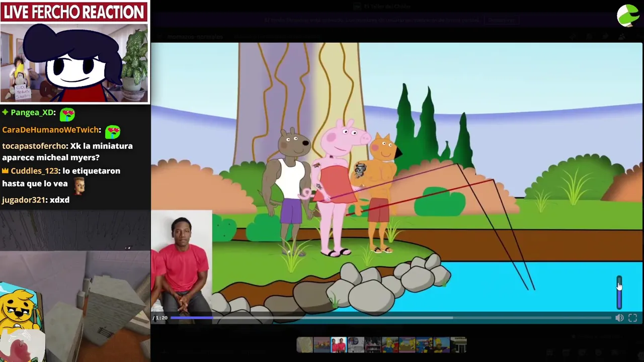Click the vertical volume slider in the player
Image resolution: width=644 pixels, height=362 pixels.
pyautogui.click(x=619, y=292)
